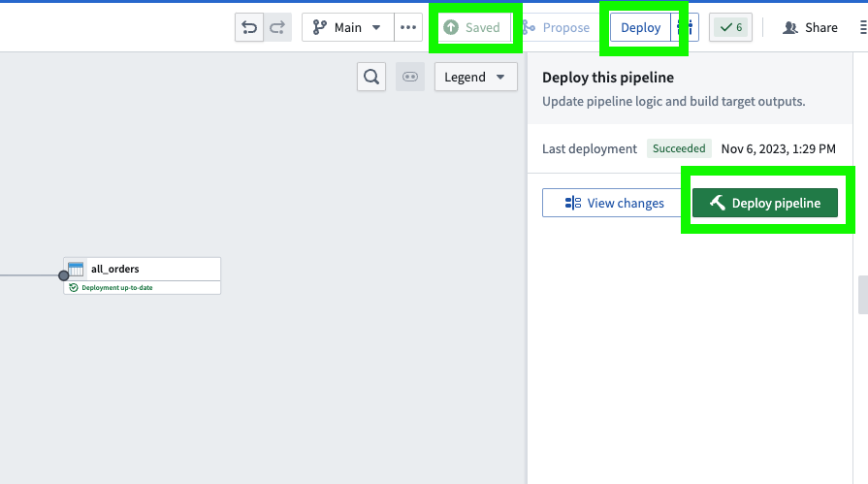Toggle the canvas node display mode button
This screenshot has width=868, height=484.
click(x=409, y=78)
